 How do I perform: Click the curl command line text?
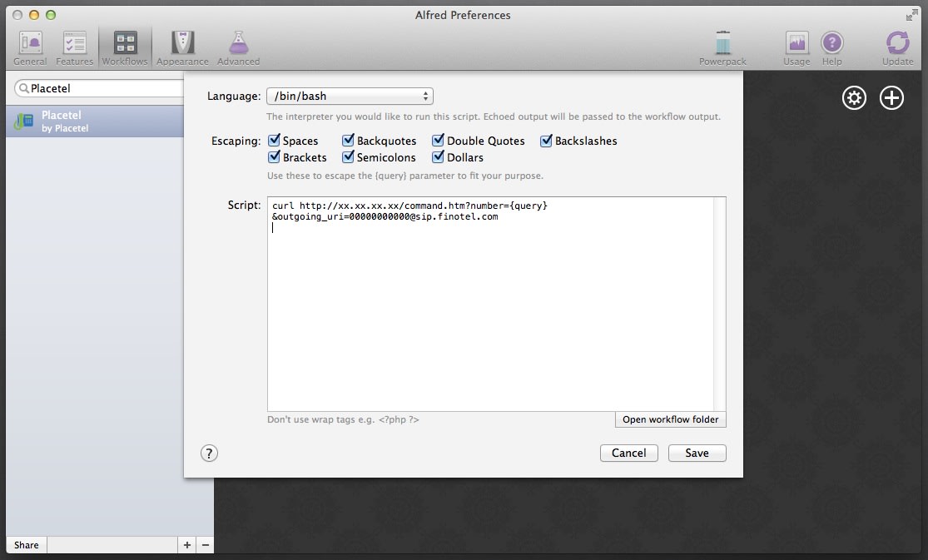pyautogui.click(x=409, y=206)
